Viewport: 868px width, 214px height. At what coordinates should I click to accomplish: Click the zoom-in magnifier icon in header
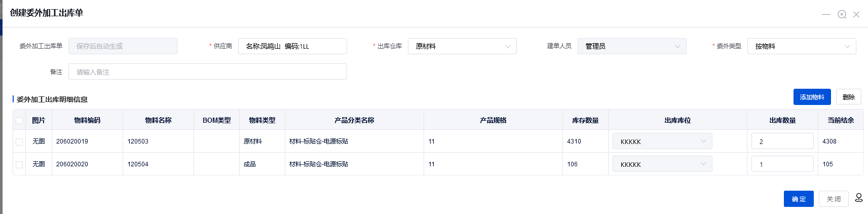click(842, 15)
